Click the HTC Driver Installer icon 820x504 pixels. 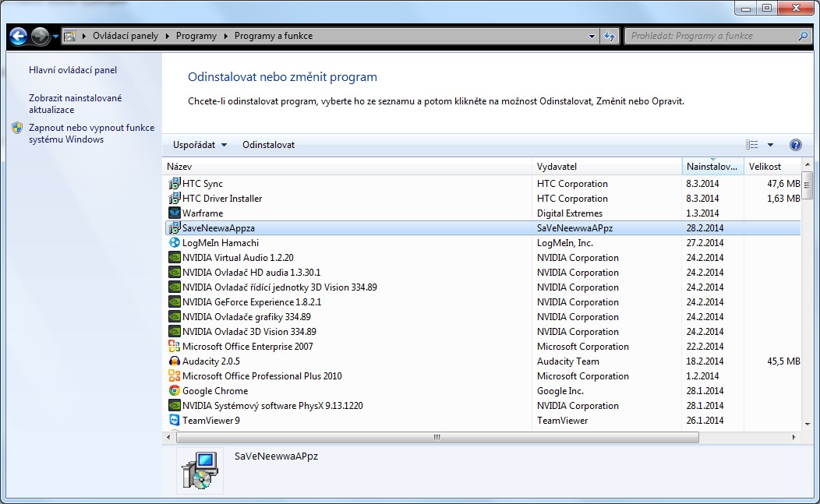tap(174, 198)
